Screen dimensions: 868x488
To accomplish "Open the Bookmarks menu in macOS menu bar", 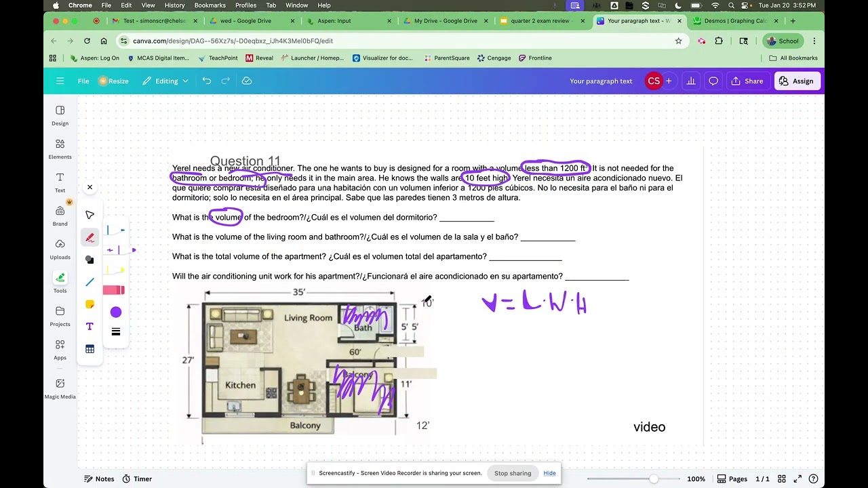I will pyautogui.click(x=210, y=5).
